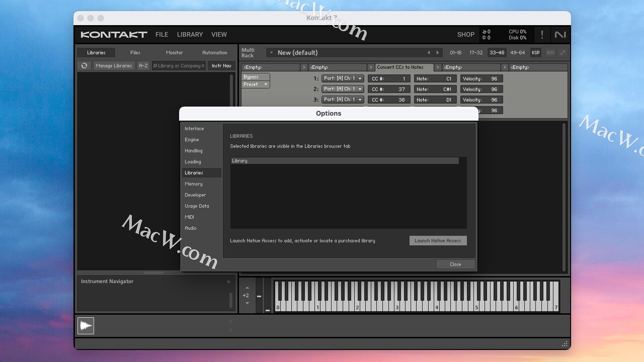Toggle A-Z sorting
The image size is (644, 362).
[143, 66]
